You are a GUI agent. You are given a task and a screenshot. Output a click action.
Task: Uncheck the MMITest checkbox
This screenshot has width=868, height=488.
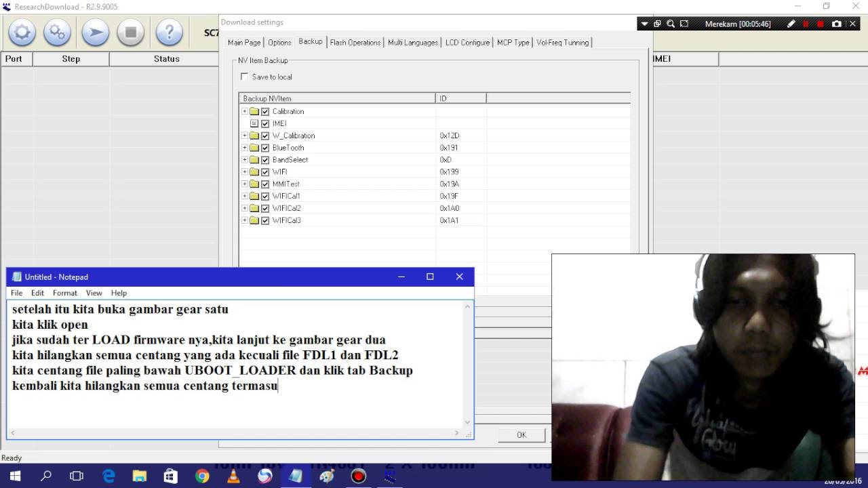click(265, 184)
